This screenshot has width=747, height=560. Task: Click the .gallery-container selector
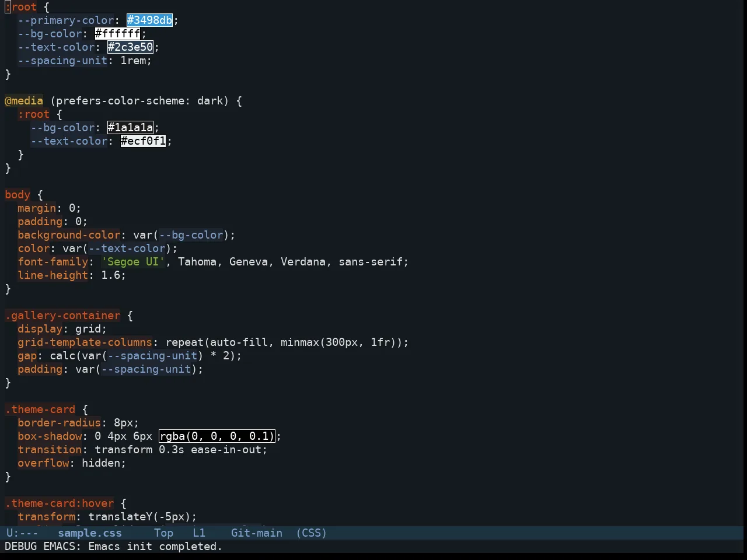click(x=62, y=316)
